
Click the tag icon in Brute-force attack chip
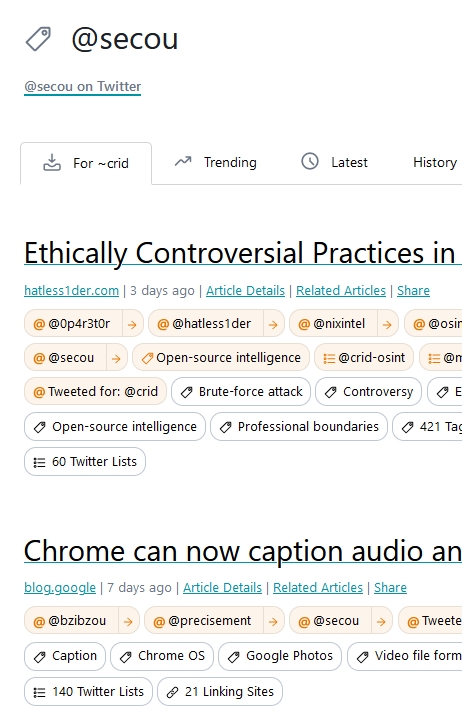[186, 393]
